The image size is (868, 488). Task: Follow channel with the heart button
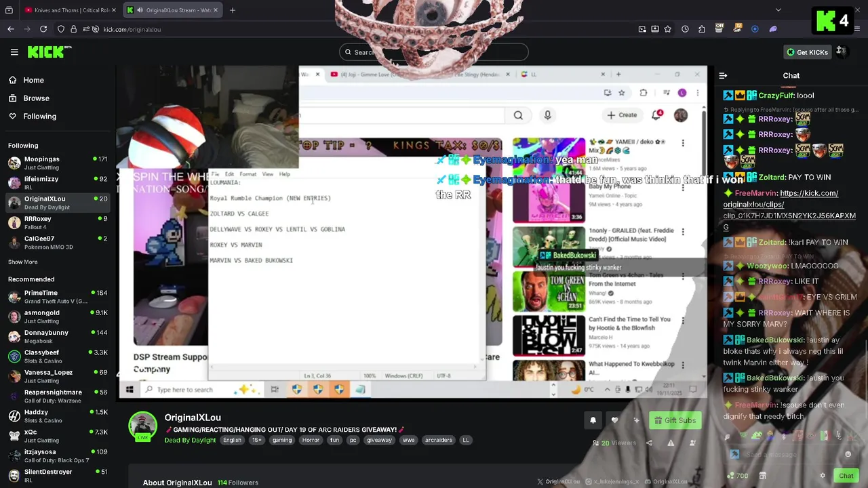614,420
